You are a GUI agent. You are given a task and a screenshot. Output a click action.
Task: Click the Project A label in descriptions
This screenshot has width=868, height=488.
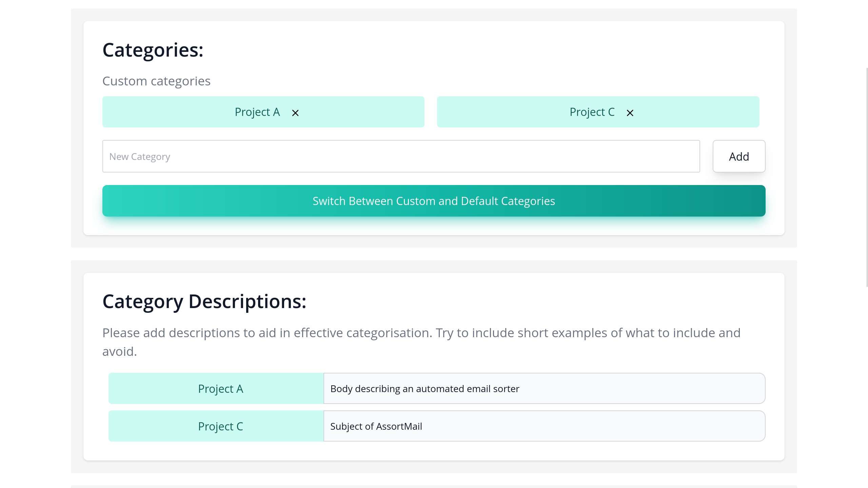220,388
